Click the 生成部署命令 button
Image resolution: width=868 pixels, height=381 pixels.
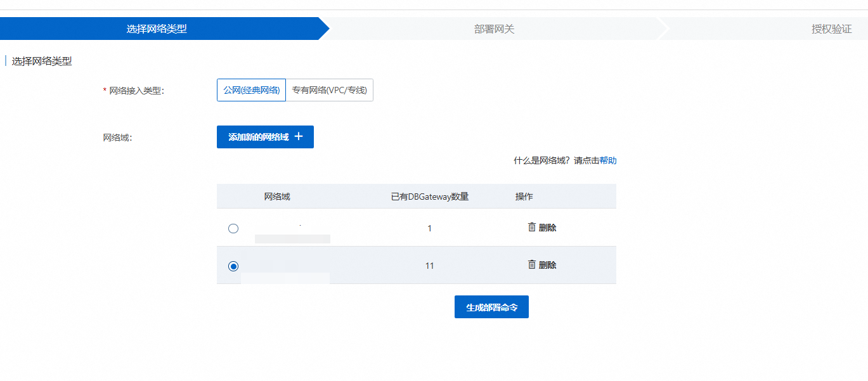491,306
